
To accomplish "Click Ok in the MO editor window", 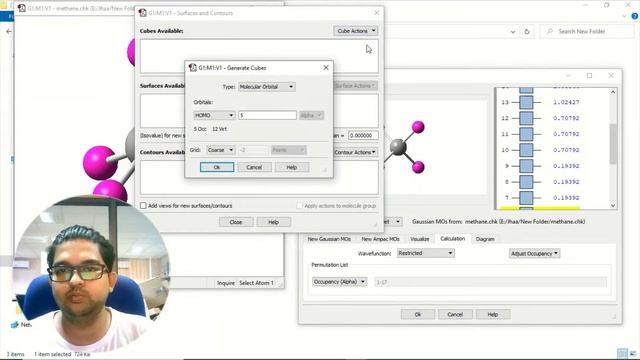I will tap(418, 314).
